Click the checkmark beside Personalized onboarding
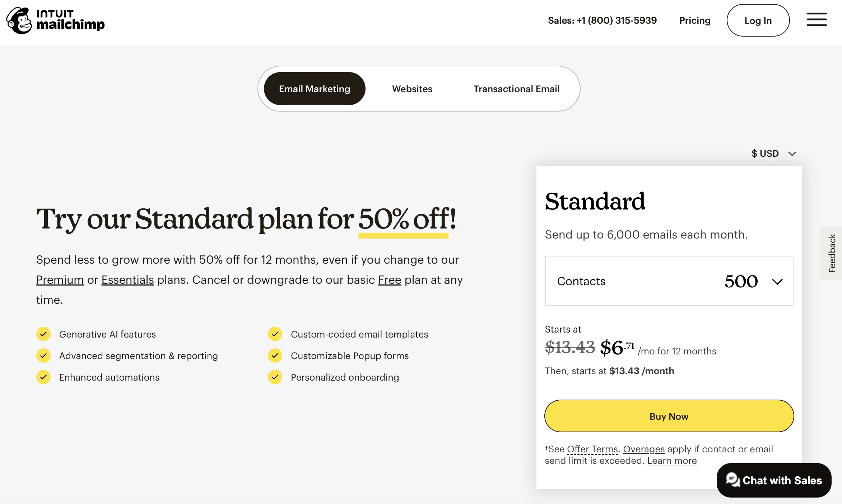The width and height of the screenshot is (842, 504). 275,377
